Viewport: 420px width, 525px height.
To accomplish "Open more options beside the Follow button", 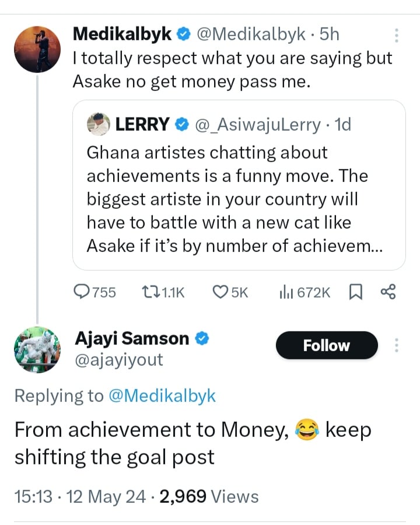I will tap(397, 345).
